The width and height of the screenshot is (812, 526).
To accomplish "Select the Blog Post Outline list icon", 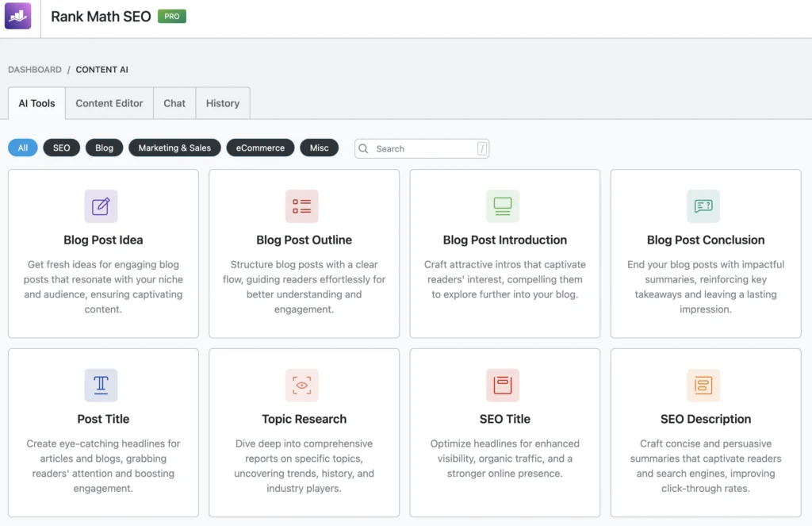I will 302,206.
